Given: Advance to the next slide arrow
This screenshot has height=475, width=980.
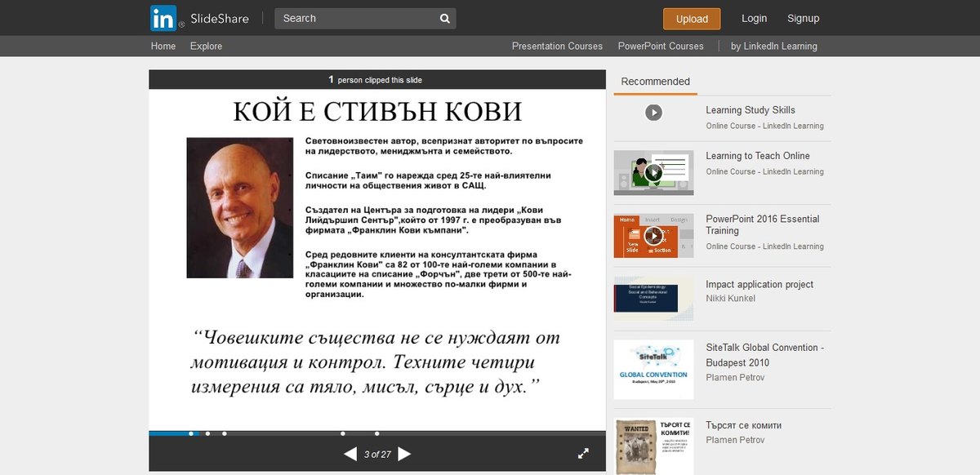Looking at the screenshot, I should tap(404, 454).
